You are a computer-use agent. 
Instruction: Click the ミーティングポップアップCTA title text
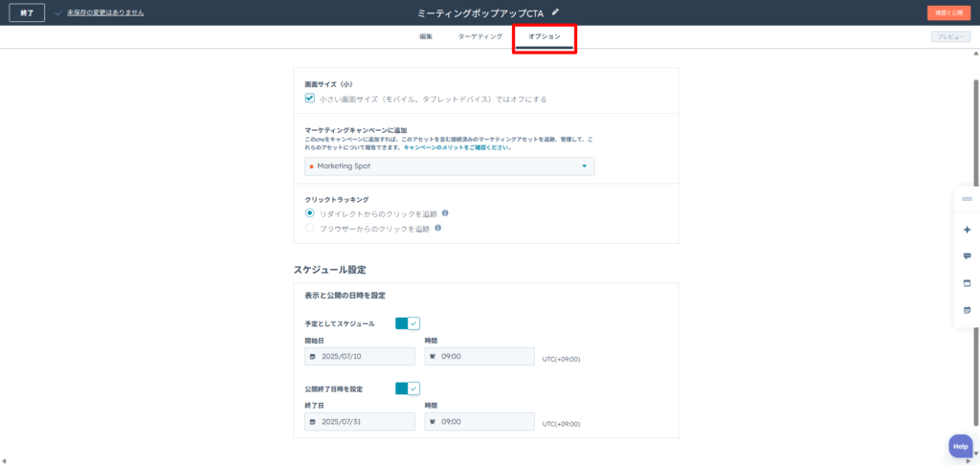[x=480, y=12]
